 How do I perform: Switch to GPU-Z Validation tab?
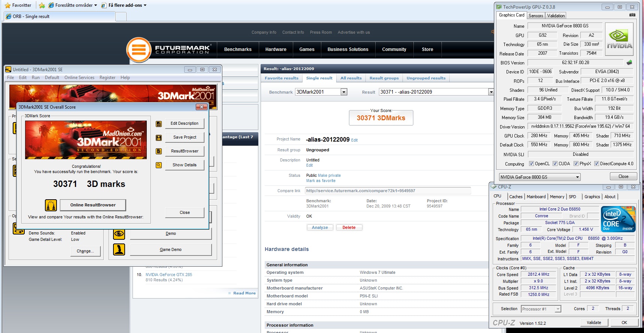pyautogui.click(x=556, y=16)
